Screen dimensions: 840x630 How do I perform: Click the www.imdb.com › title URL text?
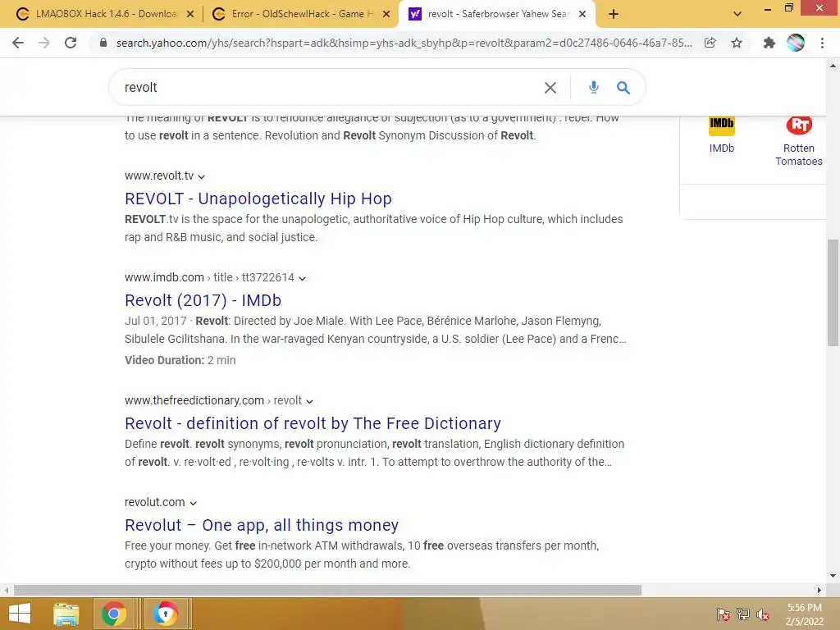point(209,277)
